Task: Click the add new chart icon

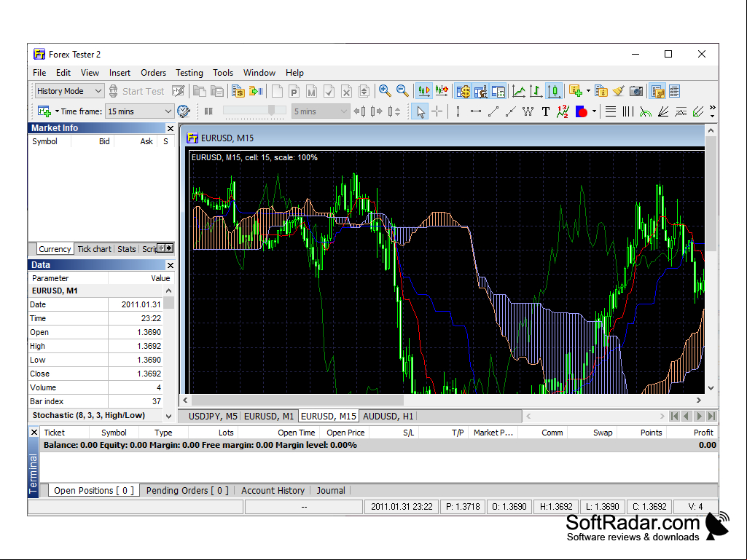Action: coord(44,111)
